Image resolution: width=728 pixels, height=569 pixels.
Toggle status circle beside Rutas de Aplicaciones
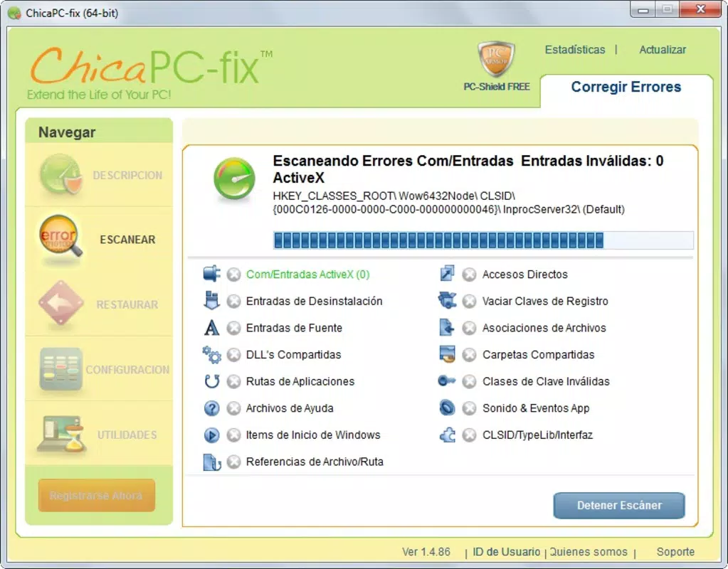tap(234, 381)
